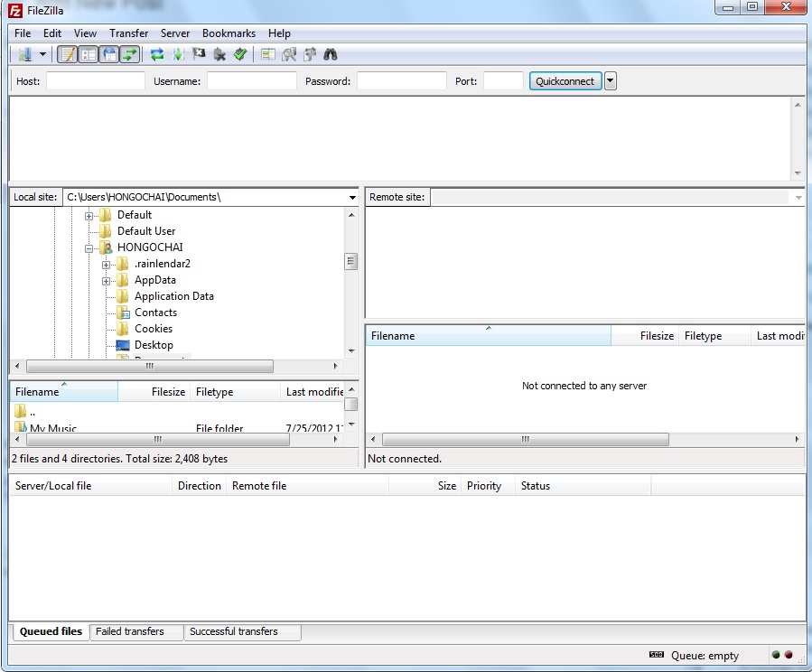Image resolution: width=812 pixels, height=672 pixels.
Task: Open the Quickconnect history dropdown
Action: point(611,81)
